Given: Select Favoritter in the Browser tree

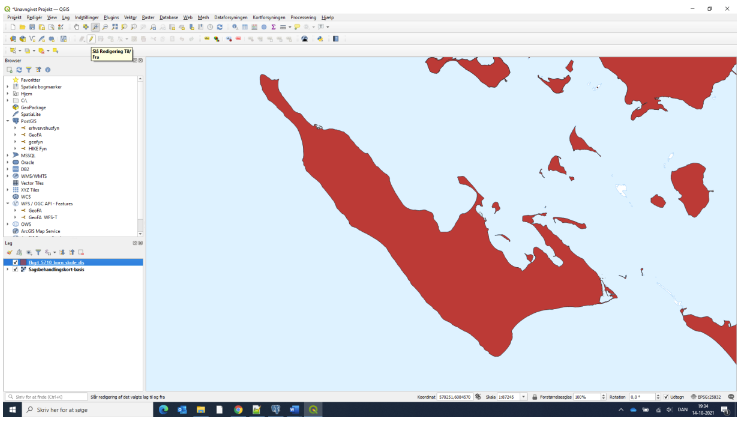Looking at the screenshot, I should 31,80.
